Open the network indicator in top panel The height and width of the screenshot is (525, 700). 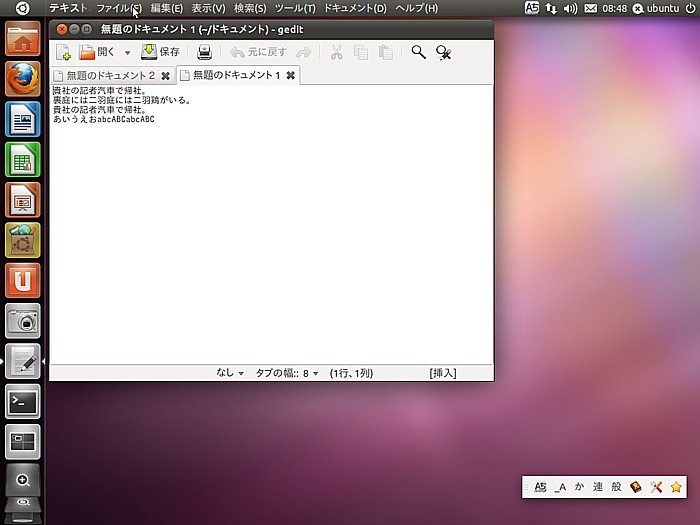[551, 8]
